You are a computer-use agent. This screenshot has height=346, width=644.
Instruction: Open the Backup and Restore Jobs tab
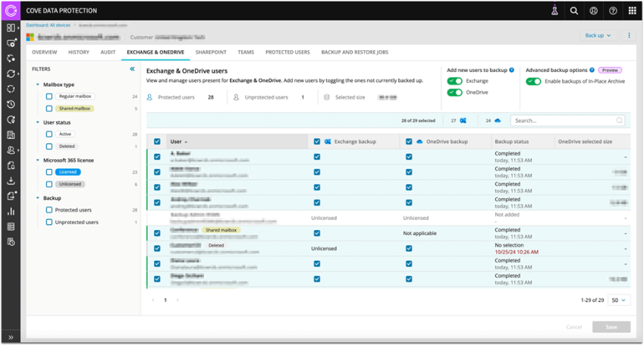tap(354, 52)
